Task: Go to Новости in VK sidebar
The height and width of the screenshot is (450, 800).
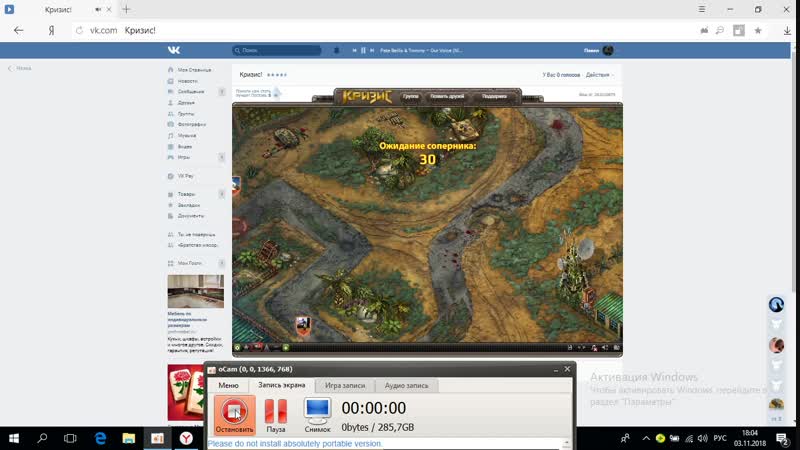Action: [184, 81]
